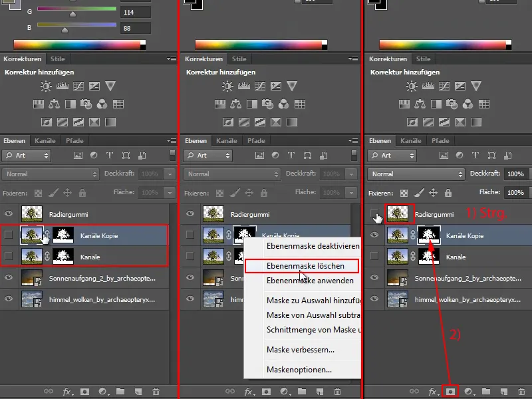Add Levels adjustment in left panel

point(62,86)
